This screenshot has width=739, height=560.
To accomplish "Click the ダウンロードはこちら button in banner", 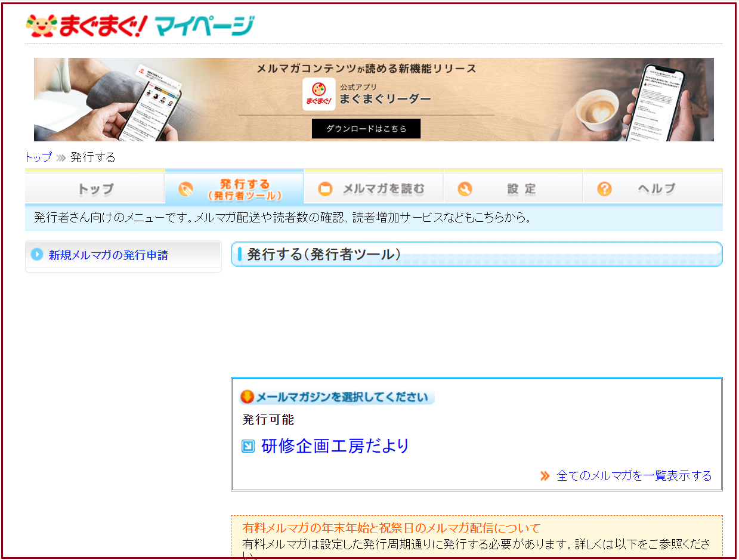I will pyautogui.click(x=366, y=128).
